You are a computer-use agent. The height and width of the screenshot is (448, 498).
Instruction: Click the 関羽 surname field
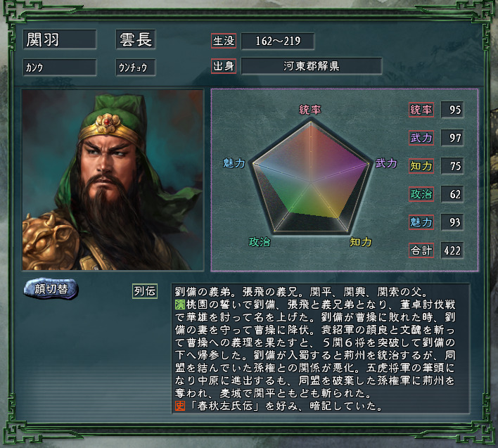[60, 39]
